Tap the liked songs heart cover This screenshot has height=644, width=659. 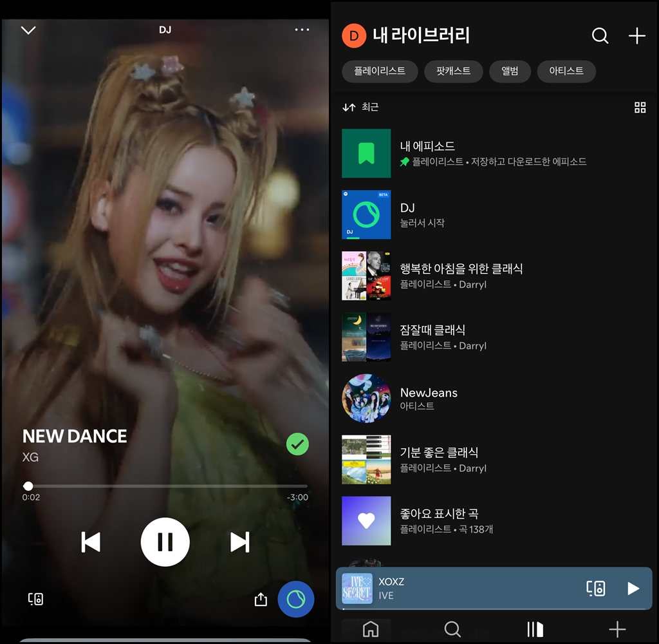click(x=366, y=521)
